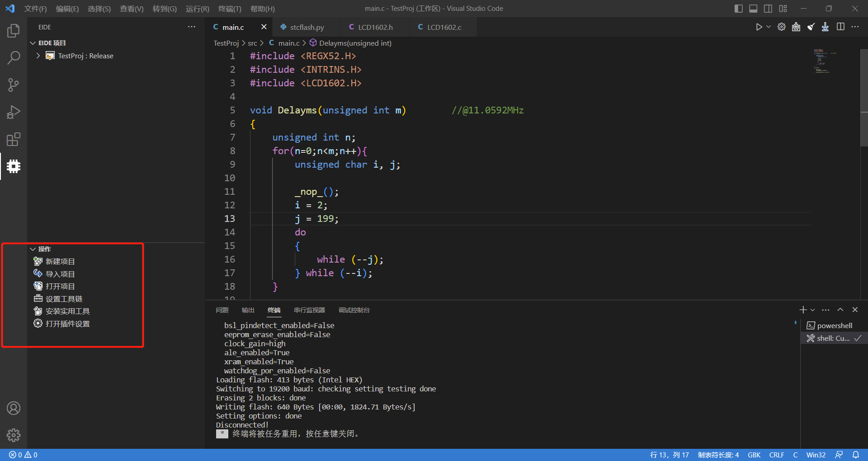Open the Extensions view
This screenshot has height=461, width=868.
pyautogui.click(x=14, y=139)
